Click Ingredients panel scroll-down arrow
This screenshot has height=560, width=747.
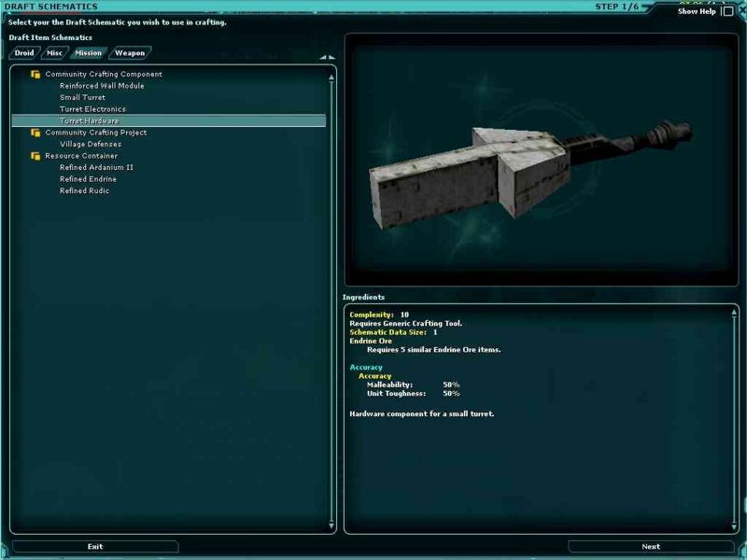[x=731, y=526]
